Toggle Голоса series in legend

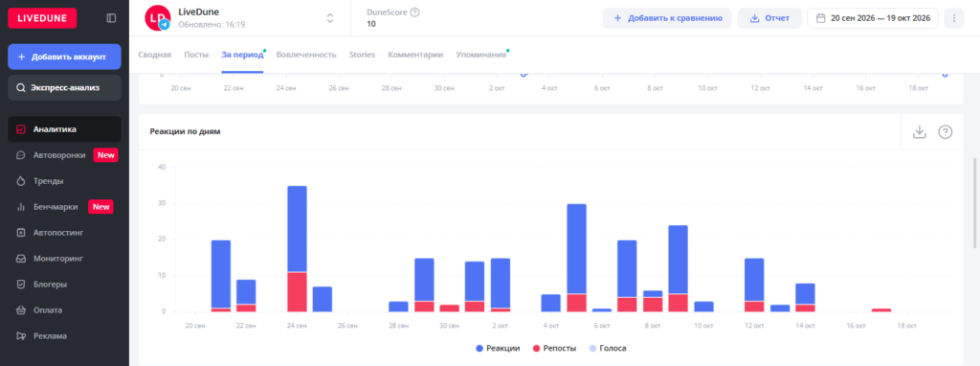[608, 348]
